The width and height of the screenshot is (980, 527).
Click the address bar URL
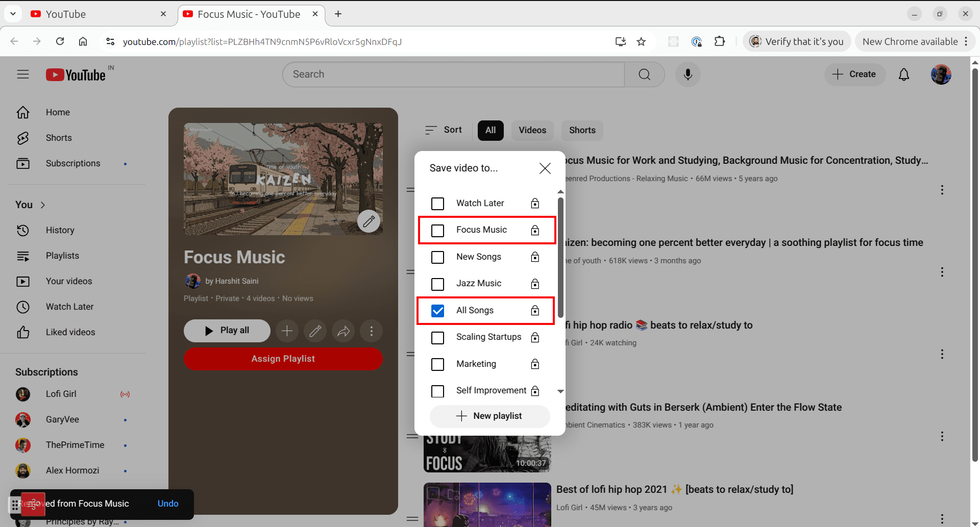(262, 42)
